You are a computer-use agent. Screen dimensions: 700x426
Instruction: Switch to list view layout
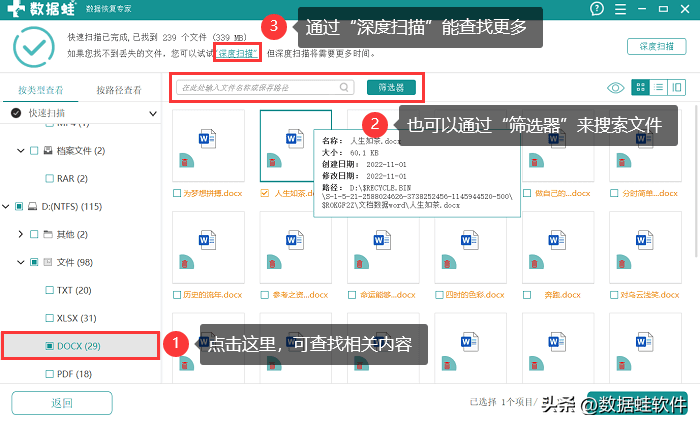[x=659, y=87]
